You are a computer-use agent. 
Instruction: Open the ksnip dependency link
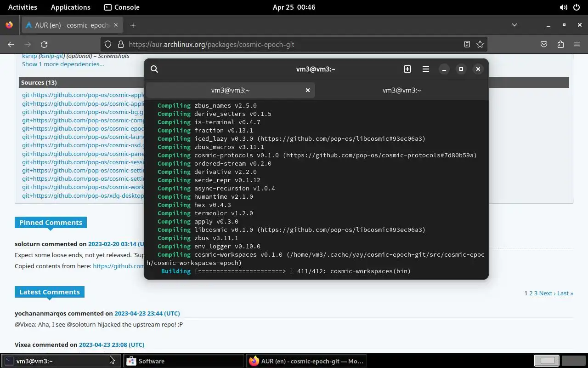tap(29, 56)
